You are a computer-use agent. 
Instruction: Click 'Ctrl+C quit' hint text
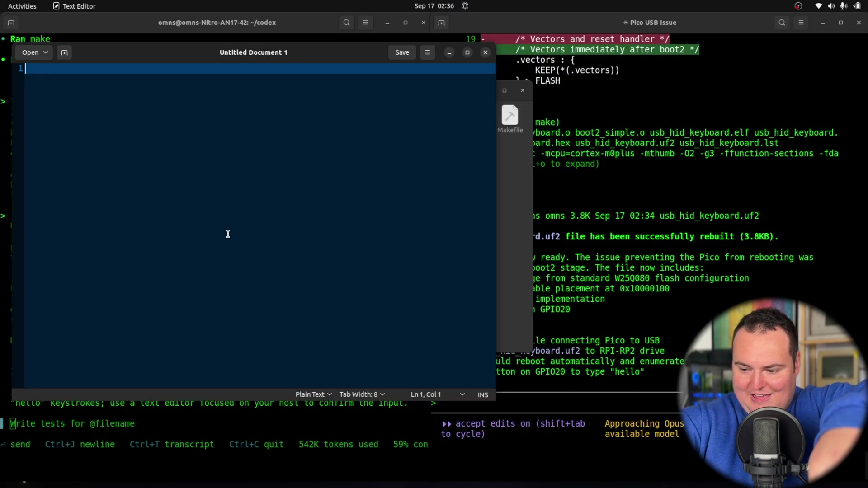[x=256, y=445]
